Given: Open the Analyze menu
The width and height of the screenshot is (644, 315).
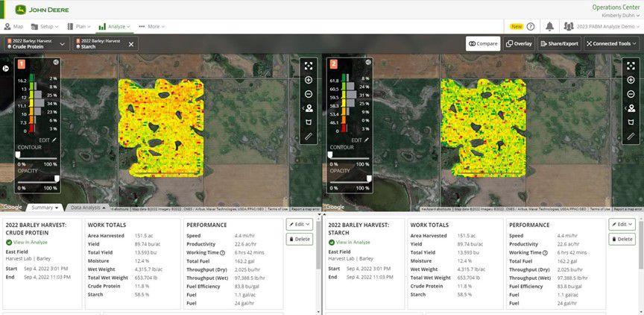Looking at the screenshot, I should click(114, 26).
